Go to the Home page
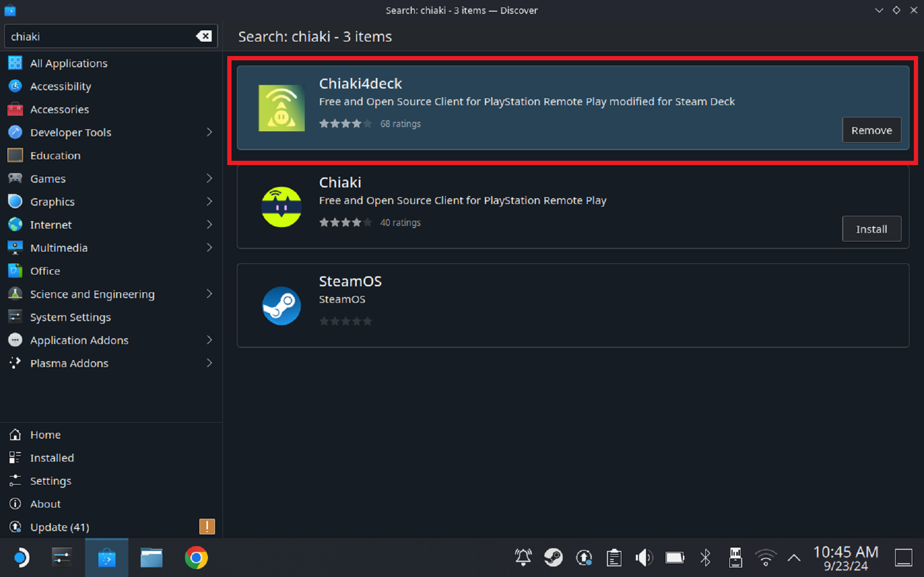The height and width of the screenshot is (577, 924). pyautogui.click(x=111, y=435)
